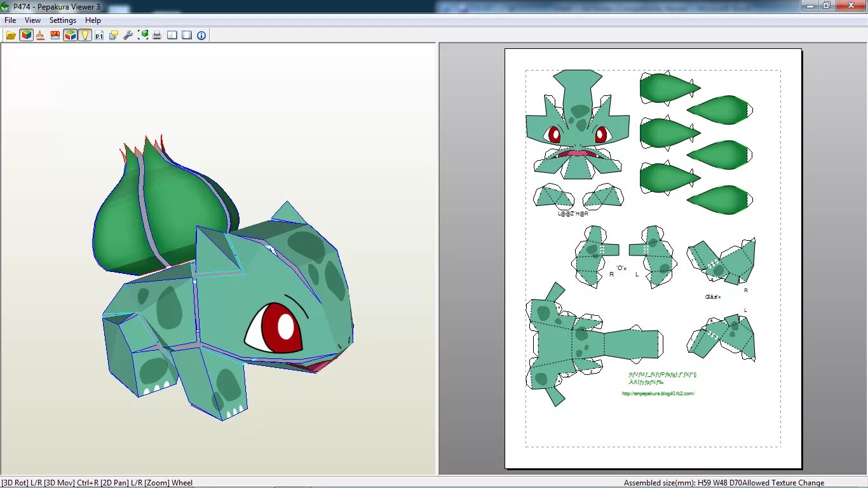This screenshot has width=868, height=488.
Task: Click the '[3D Rot] L/R' status bar hint
Action: pyautogui.click(x=22, y=483)
